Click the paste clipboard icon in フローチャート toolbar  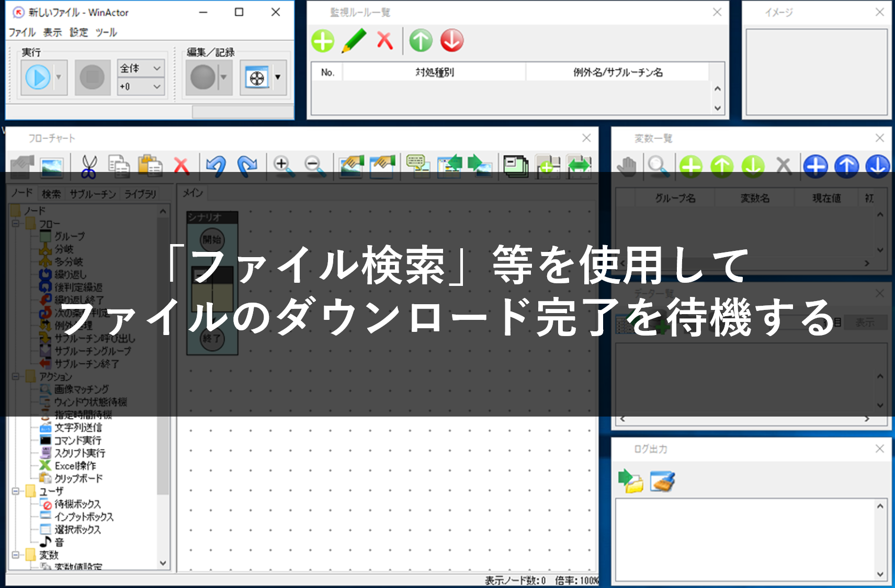[x=150, y=166]
